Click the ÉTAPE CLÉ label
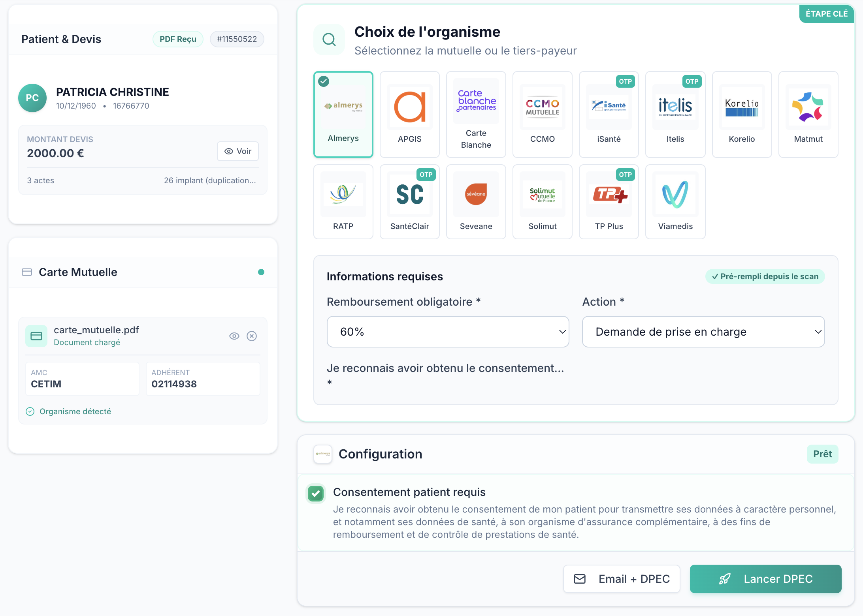Viewport: 863px width, 616px height. click(x=827, y=14)
